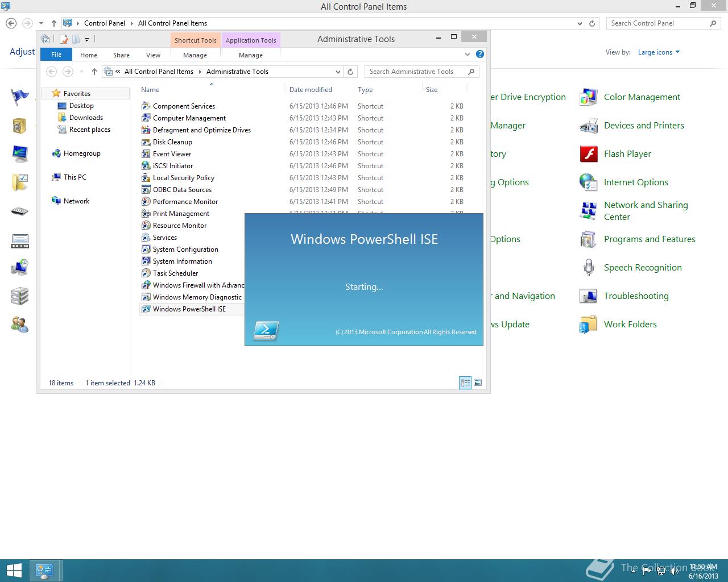Image resolution: width=728 pixels, height=582 pixels.
Task: Click Control Panel breadcrumb in address bar
Action: [x=105, y=23]
